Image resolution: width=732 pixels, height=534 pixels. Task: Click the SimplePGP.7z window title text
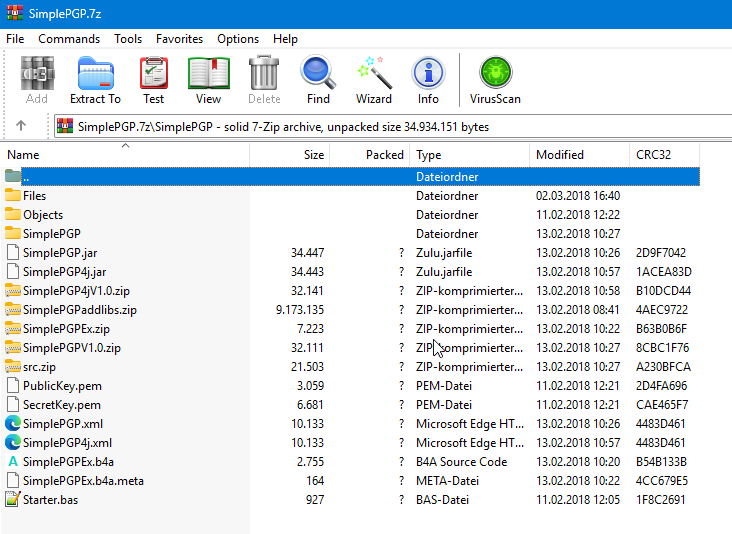click(x=65, y=14)
